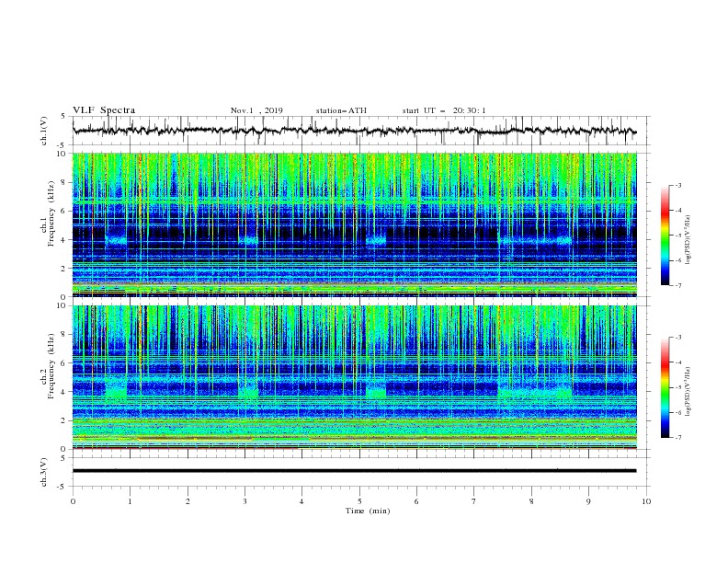Click the "8" kHz tick on ch.1 spectrogram

[x=64, y=182]
